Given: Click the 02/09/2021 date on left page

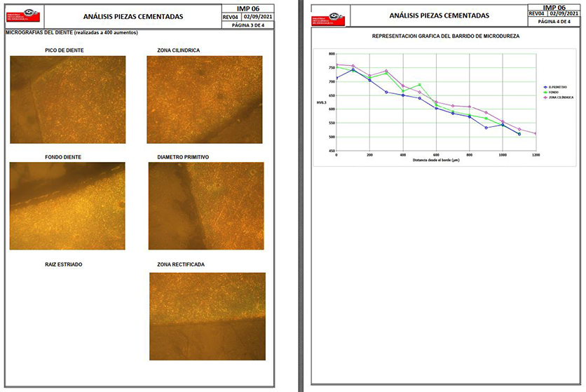Looking at the screenshot, I should coord(259,15).
